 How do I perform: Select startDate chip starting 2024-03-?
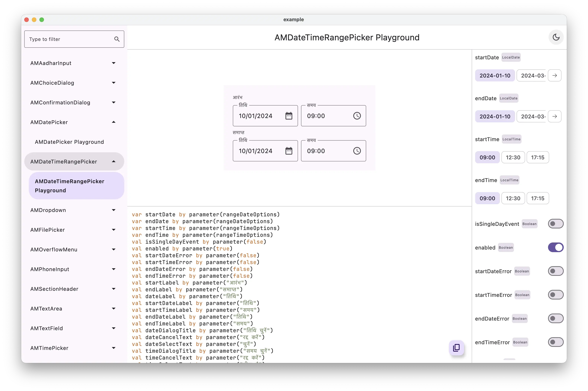531,76
